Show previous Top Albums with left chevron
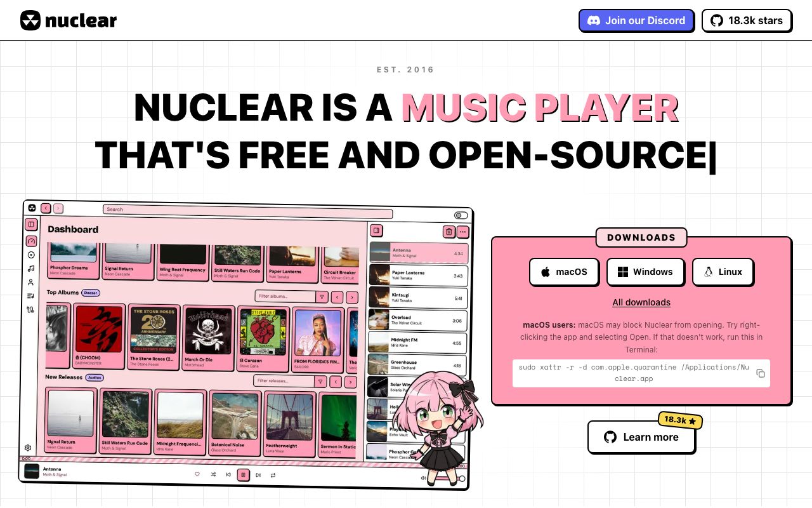Screen dimensions: 812x508 point(337,297)
